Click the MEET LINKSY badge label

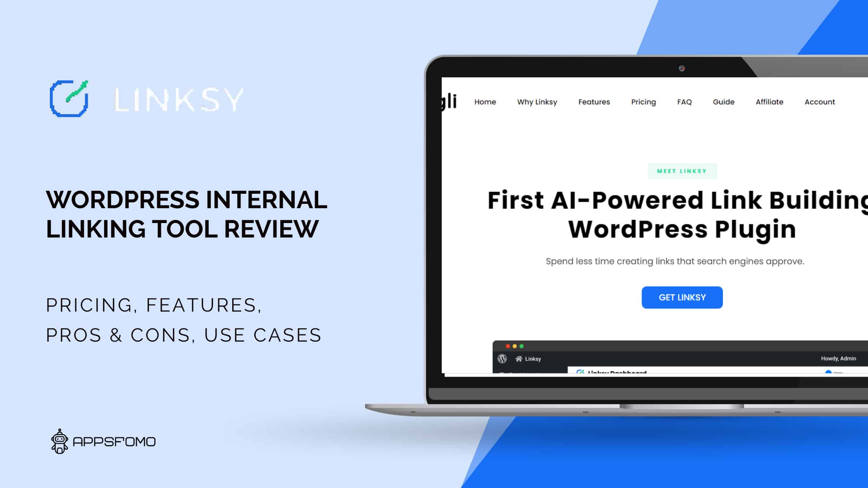[x=682, y=172]
